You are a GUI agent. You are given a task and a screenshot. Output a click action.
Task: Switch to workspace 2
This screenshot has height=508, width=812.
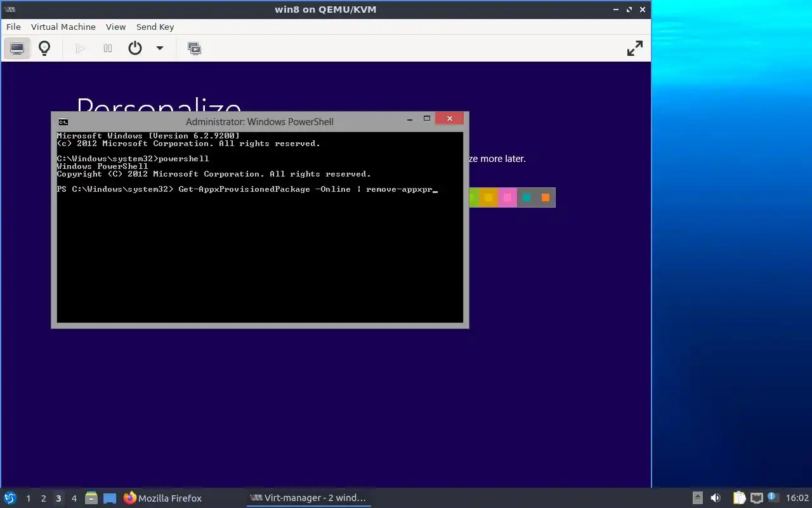point(43,498)
